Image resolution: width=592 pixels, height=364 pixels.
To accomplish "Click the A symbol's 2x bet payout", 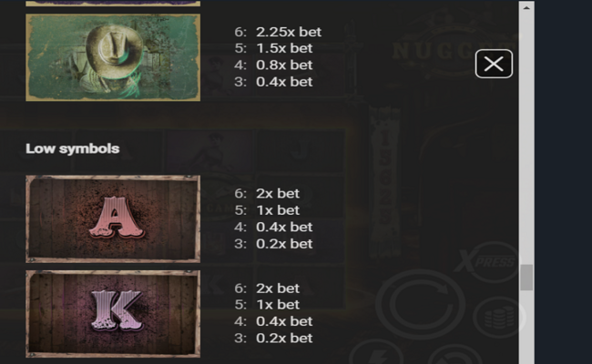I will (x=267, y=193).
